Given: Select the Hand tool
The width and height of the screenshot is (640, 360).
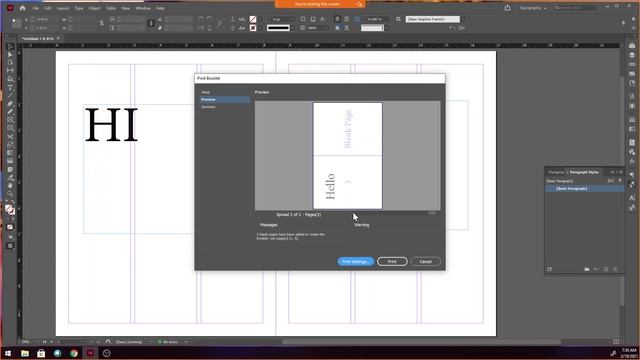Looking at the screenshot, I should pos(10,186).
